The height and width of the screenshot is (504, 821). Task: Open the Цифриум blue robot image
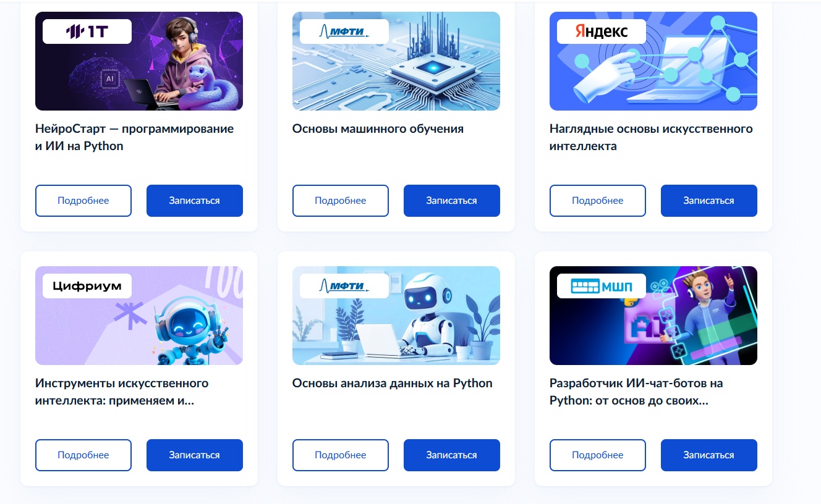(x=139, y=316)
